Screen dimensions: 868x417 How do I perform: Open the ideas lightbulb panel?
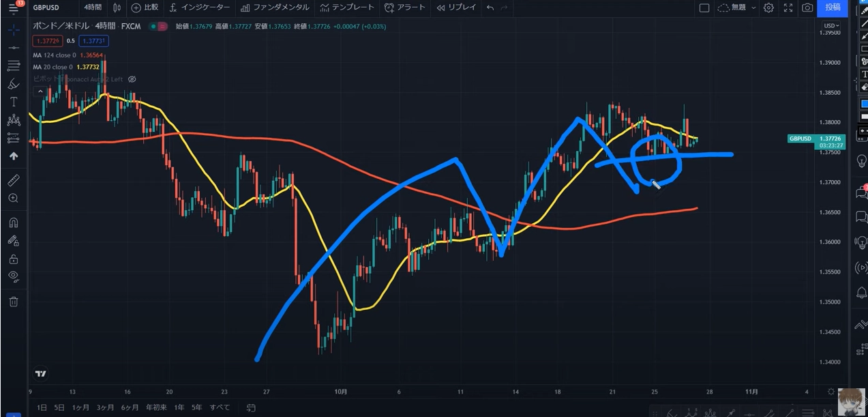click(x=860, y=242)
